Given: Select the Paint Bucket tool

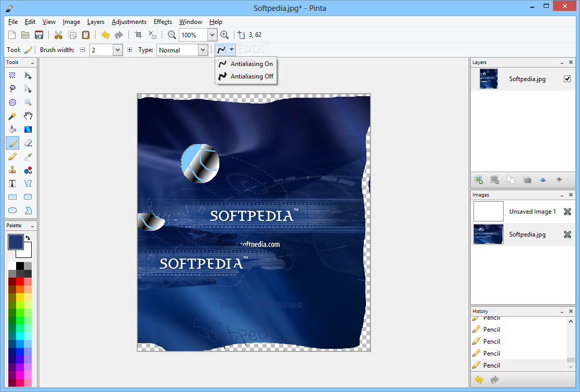Looking at the screenshot, I should [x=12, y=129].
